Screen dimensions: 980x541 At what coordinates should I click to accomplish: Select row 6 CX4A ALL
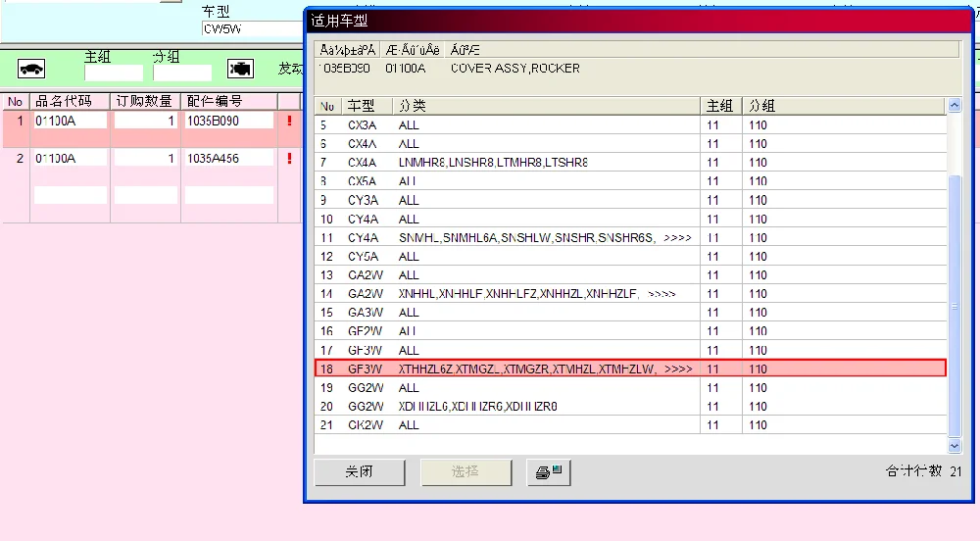[x=630, y=144]
